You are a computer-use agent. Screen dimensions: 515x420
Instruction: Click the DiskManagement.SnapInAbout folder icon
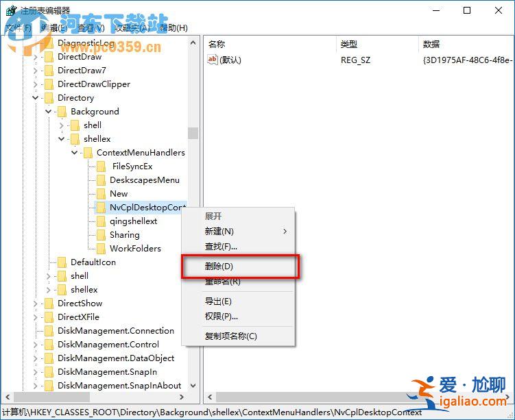click(x=49, y=386)
